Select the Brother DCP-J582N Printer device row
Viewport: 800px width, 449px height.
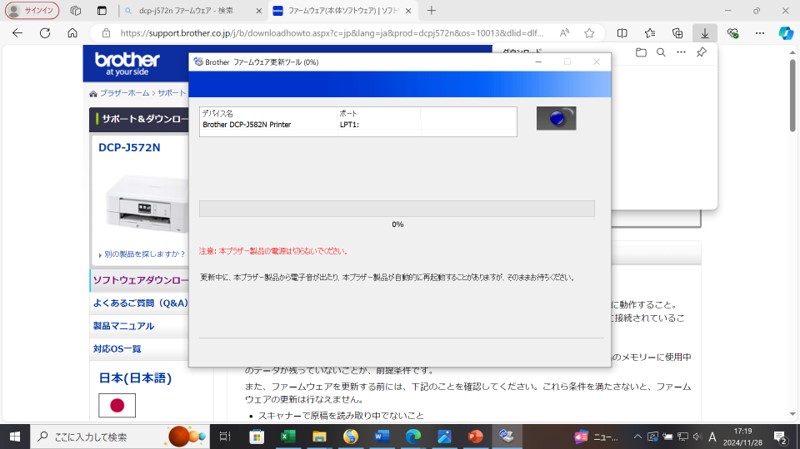pyautogui.click(x=358, y=124)
